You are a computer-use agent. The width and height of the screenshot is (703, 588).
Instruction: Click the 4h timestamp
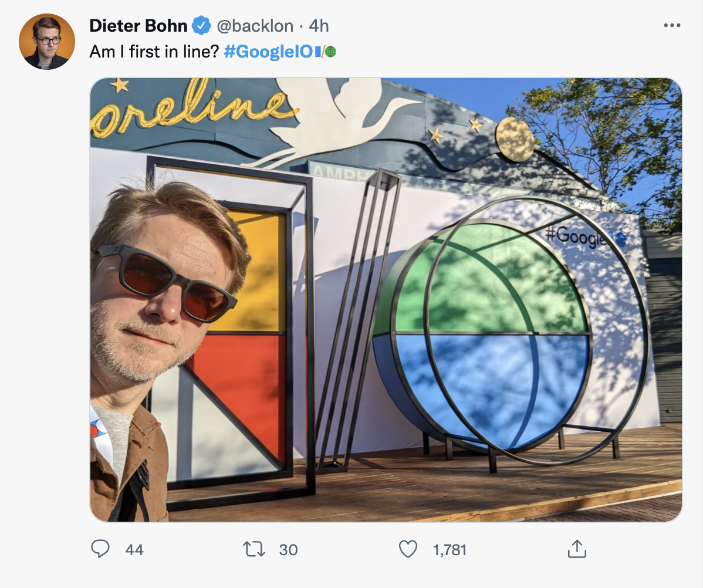click(319, 26)
